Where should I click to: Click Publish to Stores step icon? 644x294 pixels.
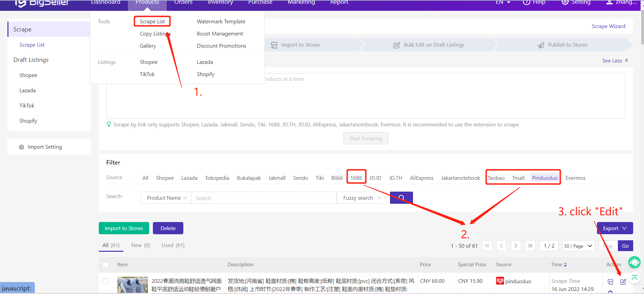coord(541,45)
